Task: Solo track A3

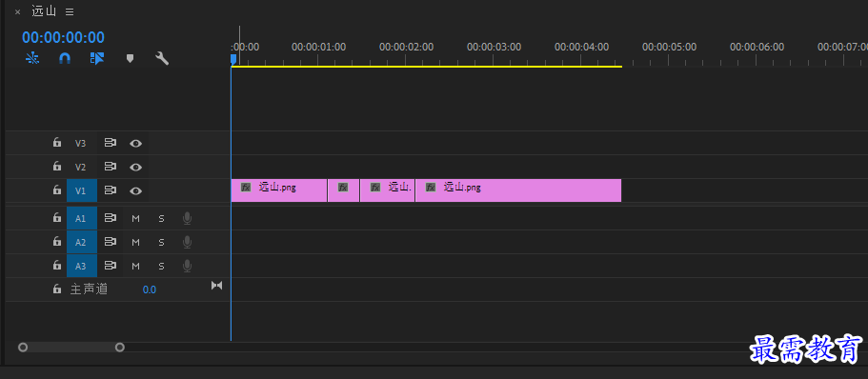Action: click(161, 266)
